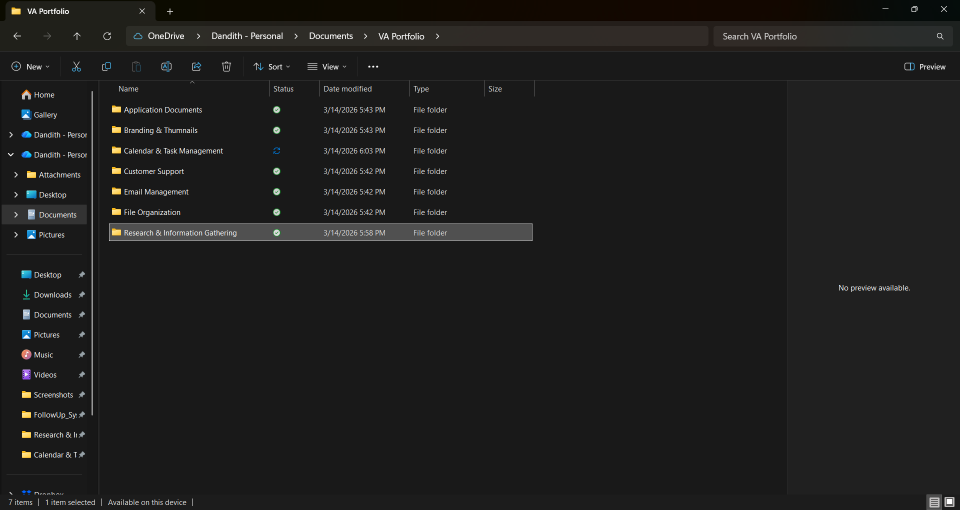Screen dimensions: 960x510
Task: Open the Sort dropdown
Action: click(x=272, y=67)
